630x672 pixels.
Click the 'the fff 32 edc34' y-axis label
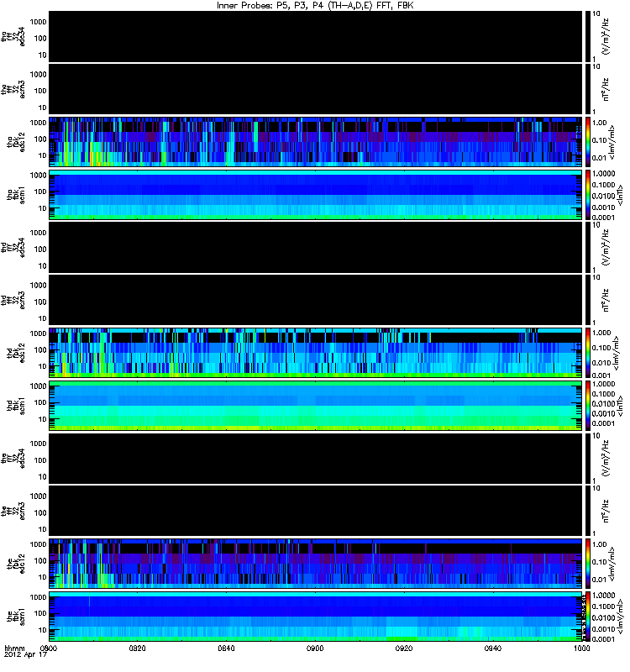[x=13, y=459]
